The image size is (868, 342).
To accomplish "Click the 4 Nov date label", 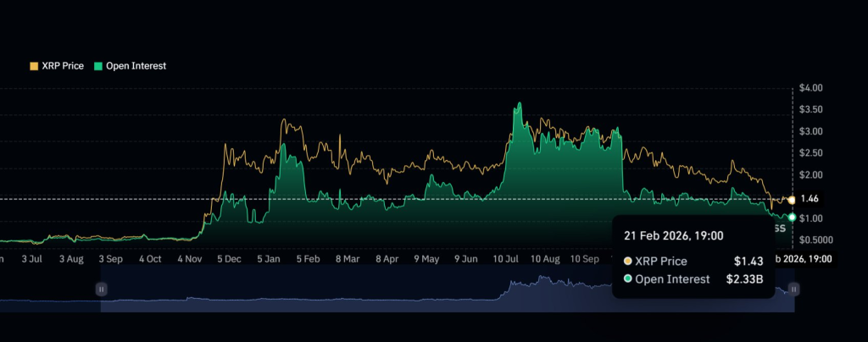I will [191, 258].
